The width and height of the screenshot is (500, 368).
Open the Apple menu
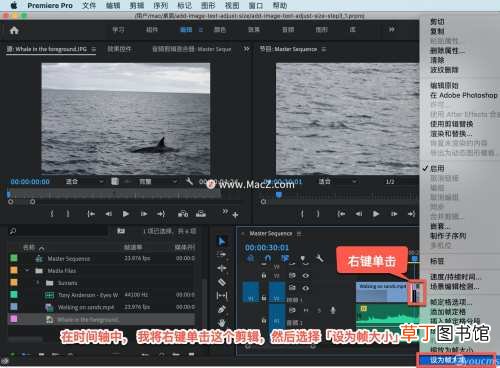[x=14, y=5]
